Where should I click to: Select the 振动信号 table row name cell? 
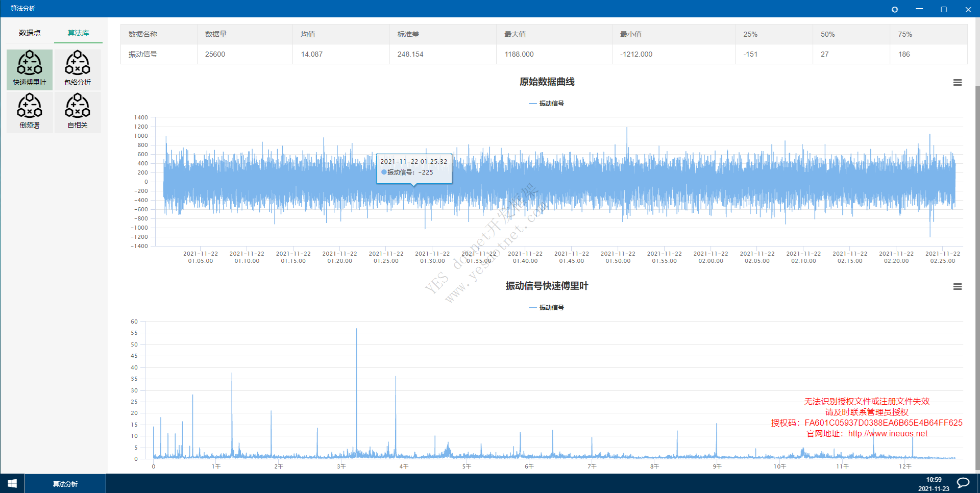(x=159, y=54)
